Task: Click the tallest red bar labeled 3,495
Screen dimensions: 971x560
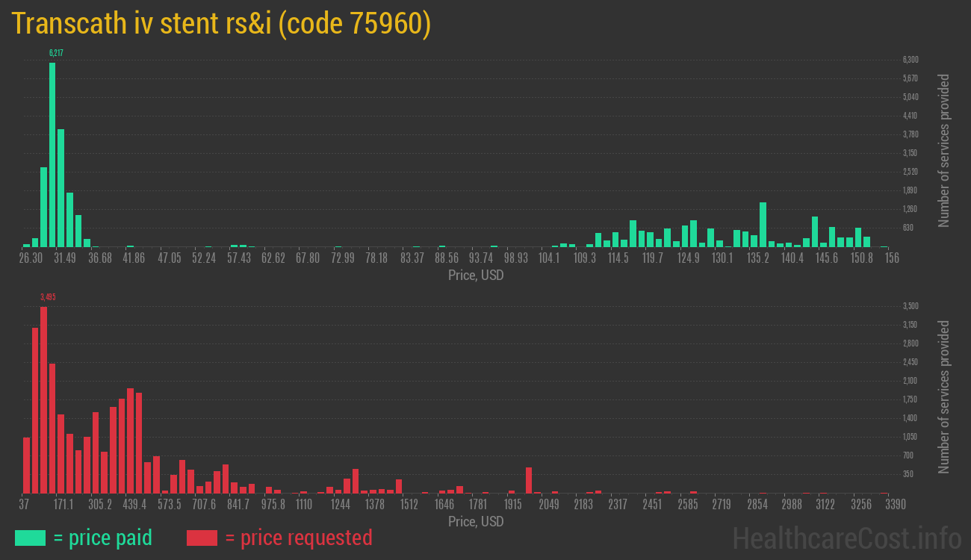Action: (x=43, y=399)
